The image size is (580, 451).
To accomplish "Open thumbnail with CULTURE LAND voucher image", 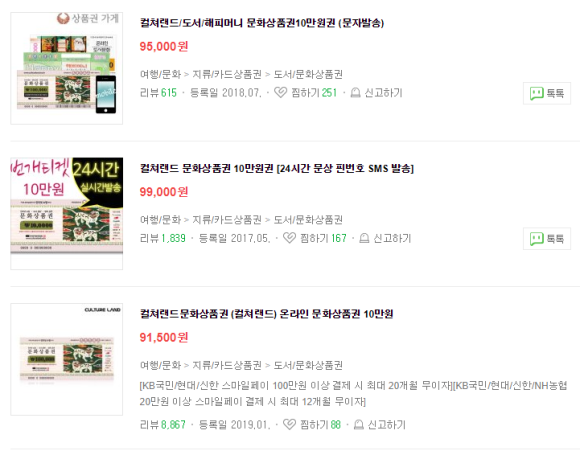I will [x=67, y=359].
